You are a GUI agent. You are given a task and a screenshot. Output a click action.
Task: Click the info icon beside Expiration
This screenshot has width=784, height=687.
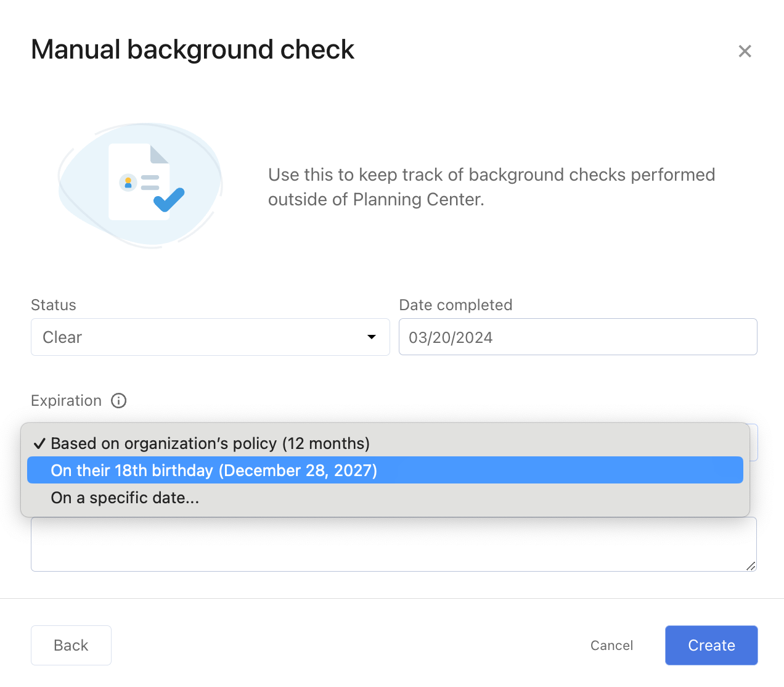click(118, 401)
